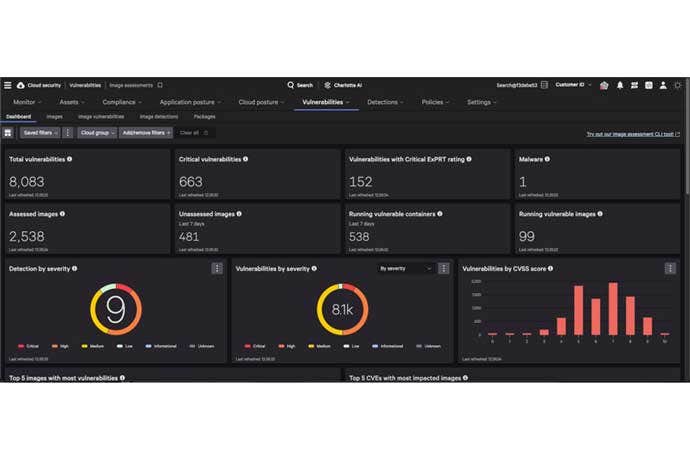Click info icon next to Total vulnerabilities
690x459 pixels.
point(69,159)
